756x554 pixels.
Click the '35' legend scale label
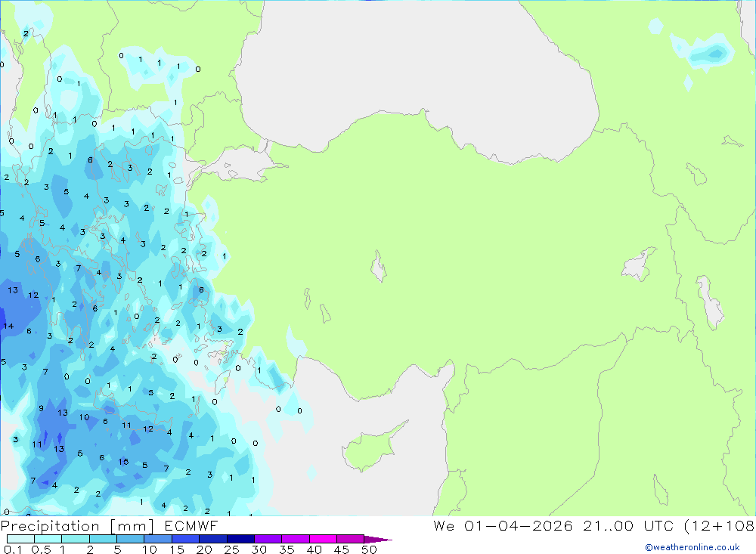(x=287, y=549)
